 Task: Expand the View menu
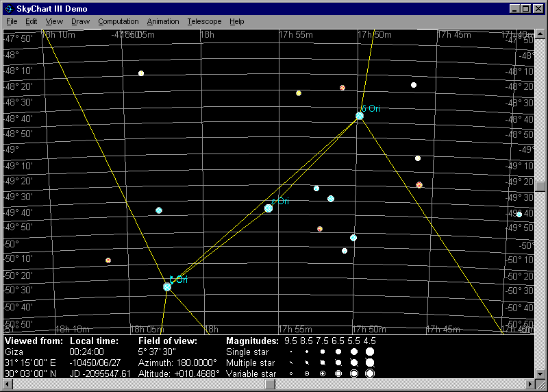pyautogui.click(x=54, y=21)
